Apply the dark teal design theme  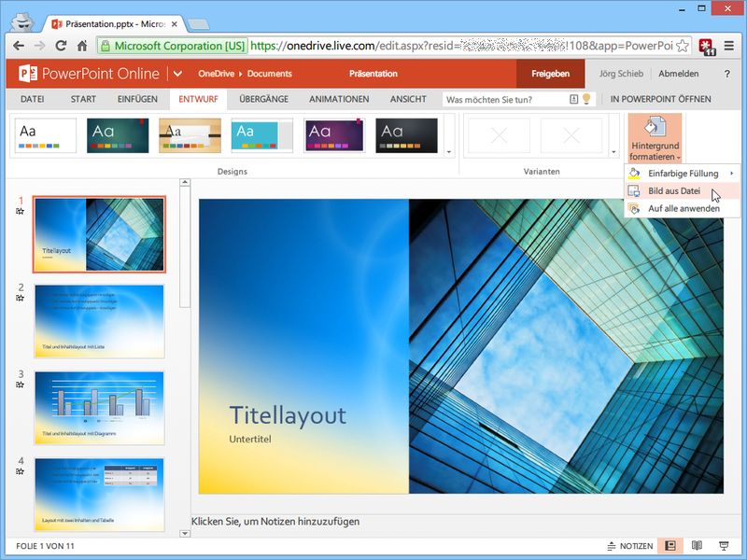point(118,135)
